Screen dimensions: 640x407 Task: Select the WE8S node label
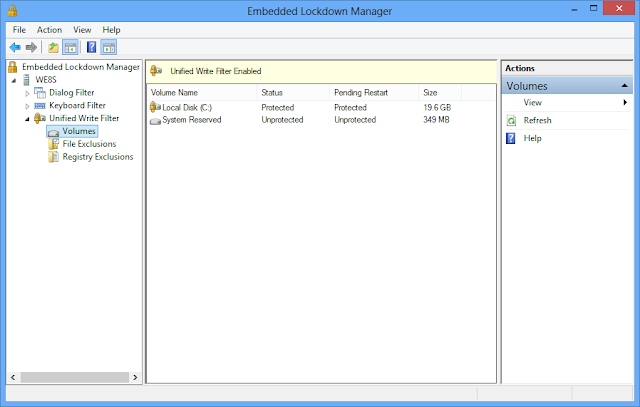coord(46,80)
